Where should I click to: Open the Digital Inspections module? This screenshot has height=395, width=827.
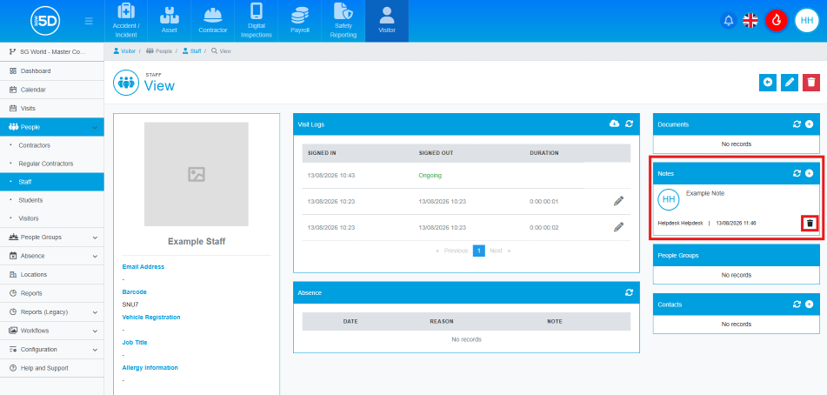[x=256, y=21]
